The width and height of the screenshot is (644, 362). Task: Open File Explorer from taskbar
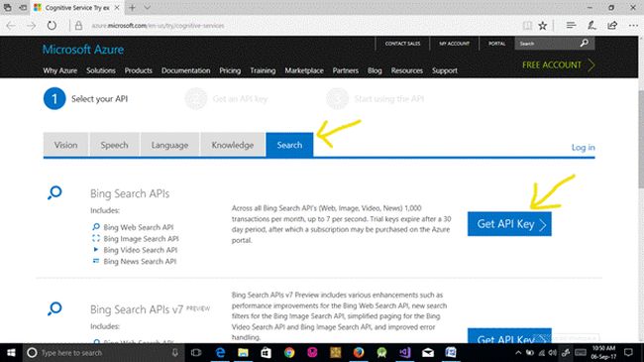coord(243,352)
